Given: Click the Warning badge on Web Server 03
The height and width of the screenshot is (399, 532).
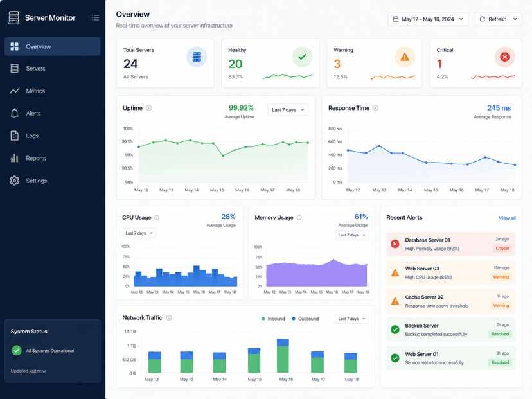Looking at the screenshot, I should [x=501, y=277].
